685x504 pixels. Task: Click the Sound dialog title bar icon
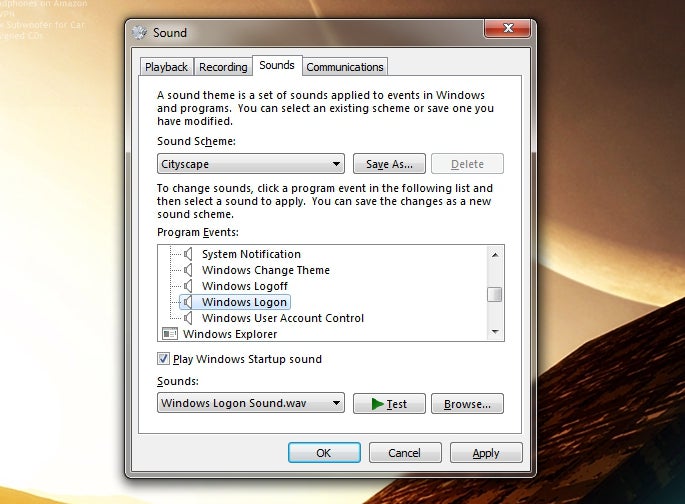[139, 33]
